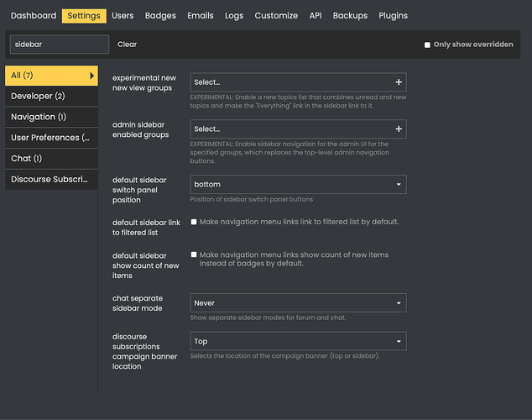Viewport: 532px width, 420px height.
Task: Open admin sidebar enabled groups selector
Action: coord(298,129)
